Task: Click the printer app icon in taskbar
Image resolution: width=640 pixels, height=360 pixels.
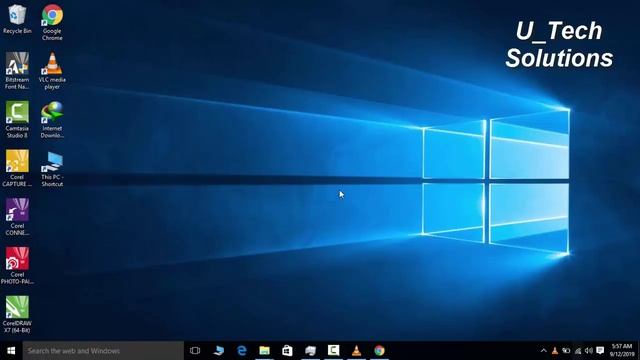Action: 310,351
